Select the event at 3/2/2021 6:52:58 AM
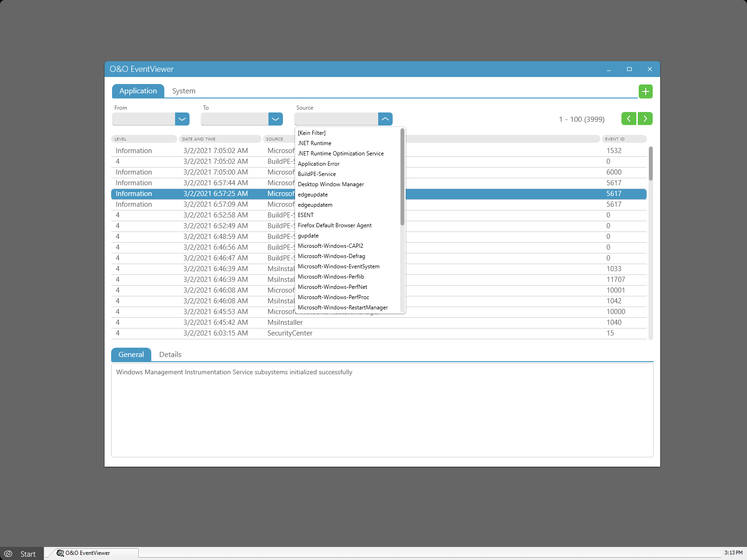This screenshot has width=747, height=560. tap(379, 215)
